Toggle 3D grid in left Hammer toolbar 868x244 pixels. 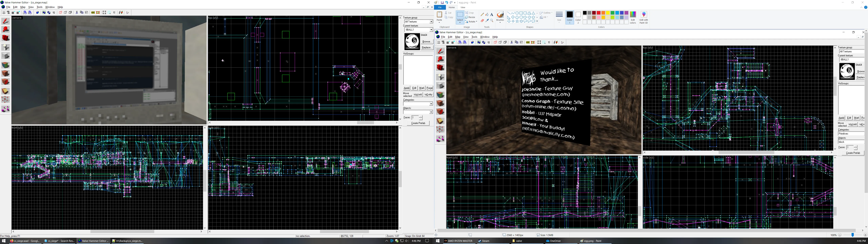8,13
